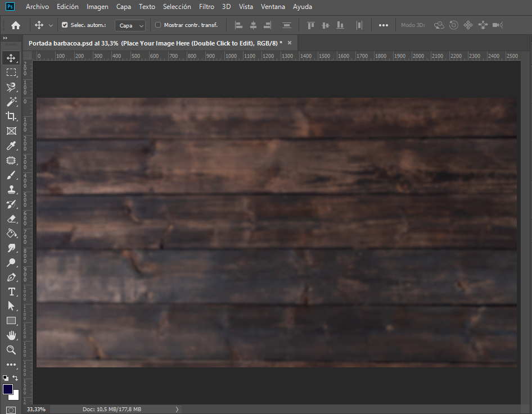Open the Vista menu
The image size is (532, 414).
point(246,7)
